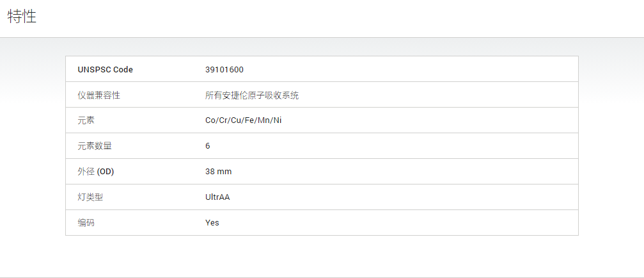The height and width of the screenshot is (278, 644).
Task: Select the 元素 row label
Action: click(86, 121)
